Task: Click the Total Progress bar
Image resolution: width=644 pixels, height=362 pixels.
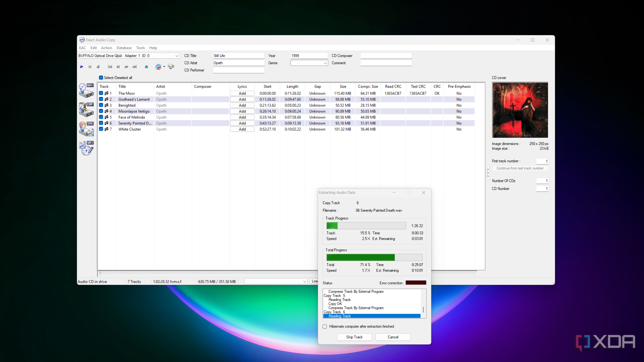Action: (375, 257)
